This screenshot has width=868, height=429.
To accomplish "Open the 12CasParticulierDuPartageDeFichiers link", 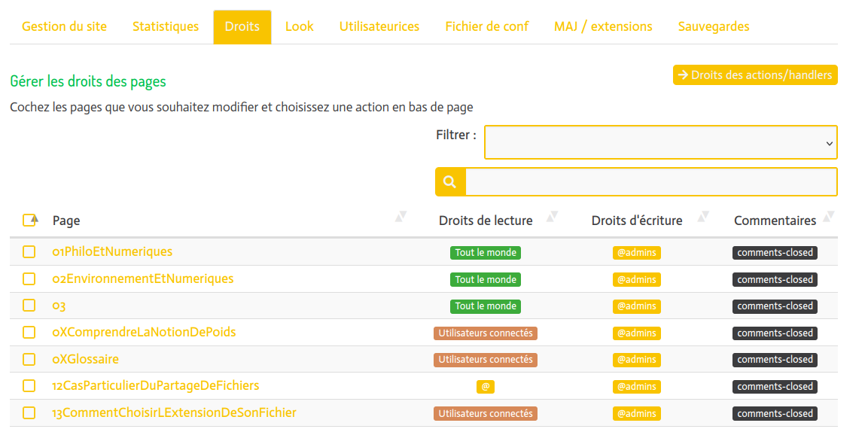I will tap(156, 386).
